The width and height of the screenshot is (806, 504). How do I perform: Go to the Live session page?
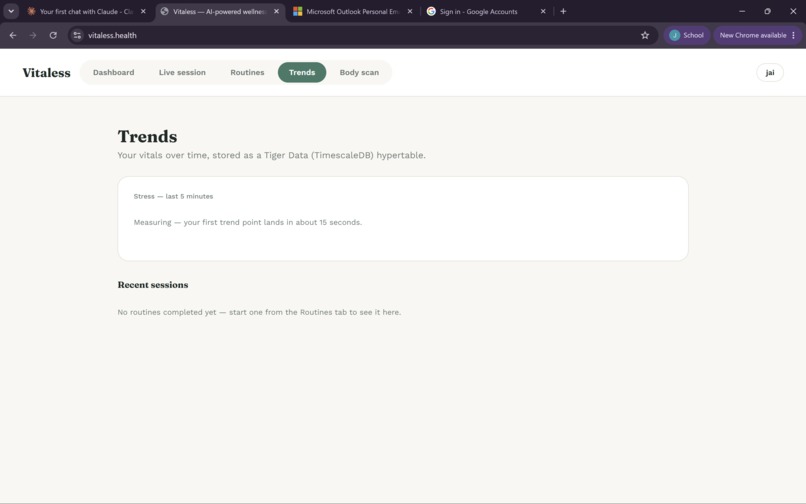182,73
